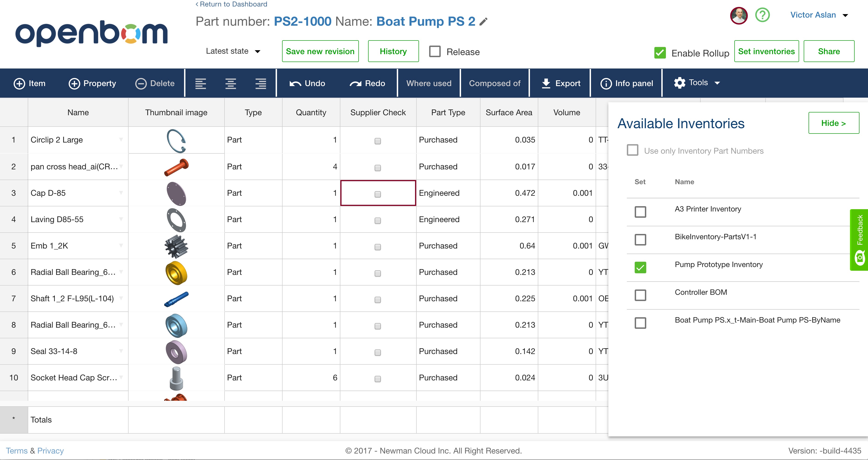Uncheck Pump Prototype Inventory
Image resolution: width=868 pixels, height=460 pixels.
pyautogui.click(x=640, y=267)
